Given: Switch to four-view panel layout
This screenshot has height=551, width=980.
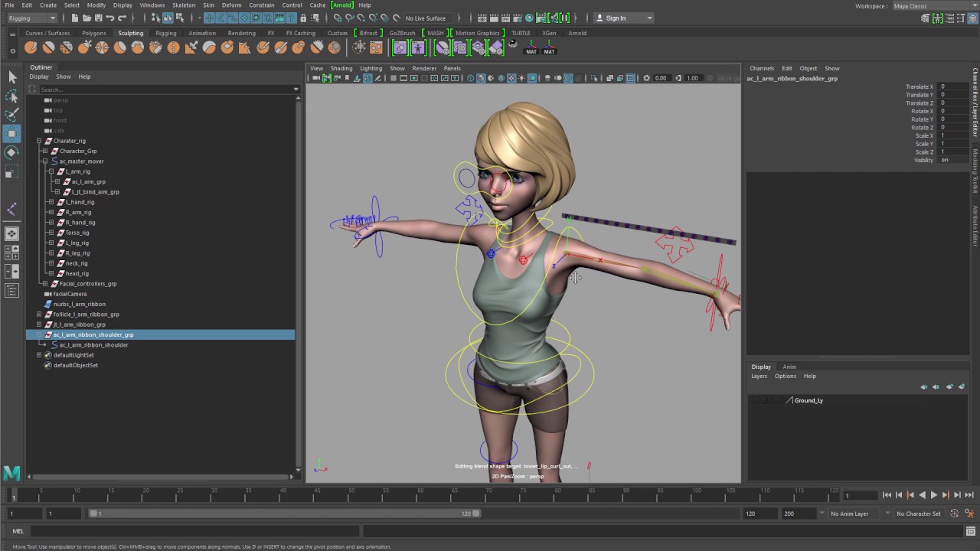Looking at the screenshot, I should [x=11, y=253].
